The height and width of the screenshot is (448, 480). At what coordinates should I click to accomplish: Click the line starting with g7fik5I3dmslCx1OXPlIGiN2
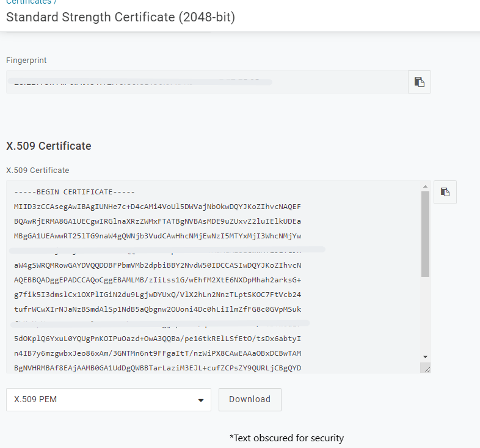pyautogui.click(x=158, y=295)
